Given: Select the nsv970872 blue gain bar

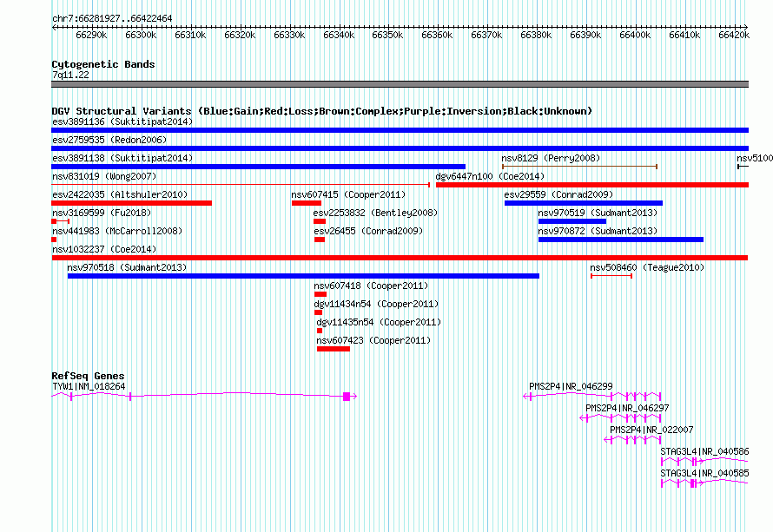Looking at the screenshot, I should pos(621,240).
